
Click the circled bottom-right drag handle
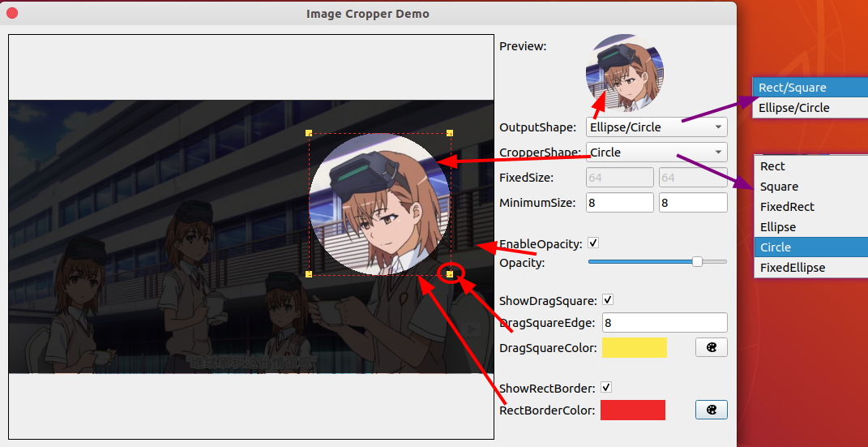click(450, 274)
